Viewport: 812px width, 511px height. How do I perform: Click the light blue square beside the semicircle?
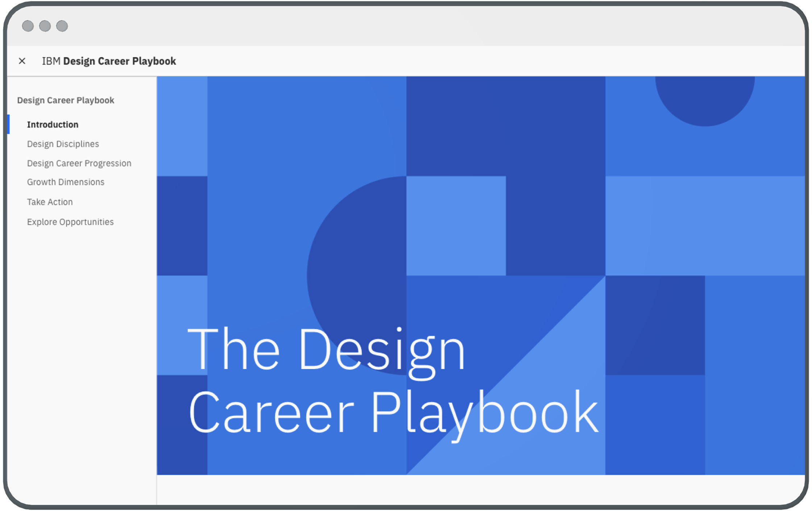[456, 226]
